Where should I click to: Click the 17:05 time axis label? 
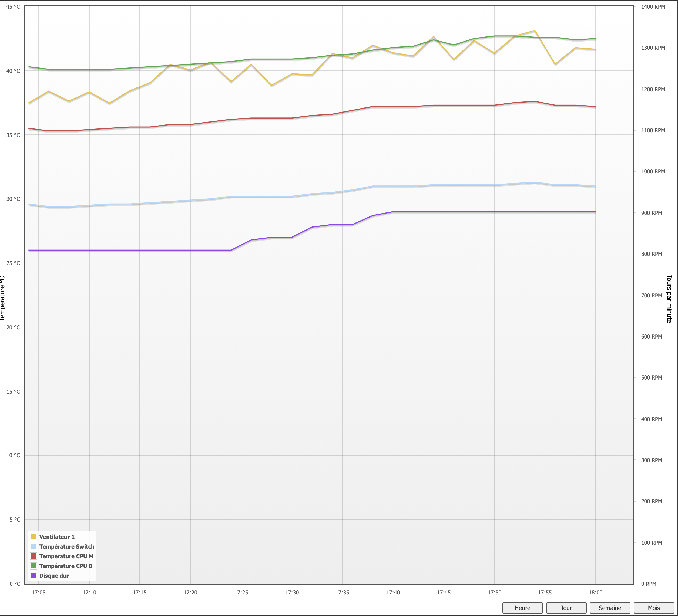[x=38, y=593]
